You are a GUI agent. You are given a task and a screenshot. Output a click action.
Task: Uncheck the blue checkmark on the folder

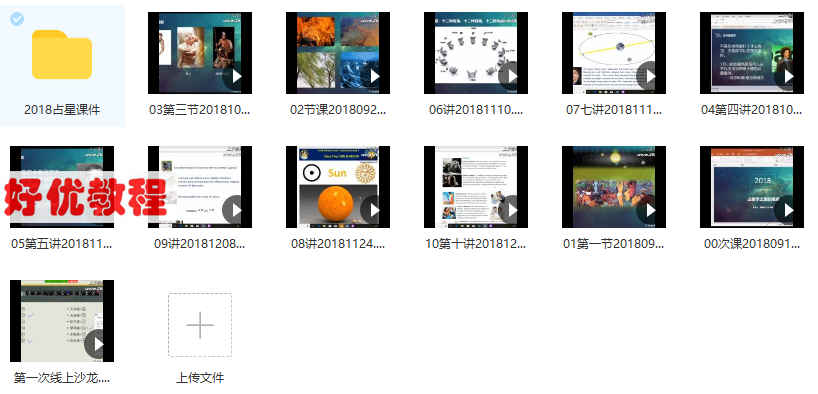[x=17, y=19]
